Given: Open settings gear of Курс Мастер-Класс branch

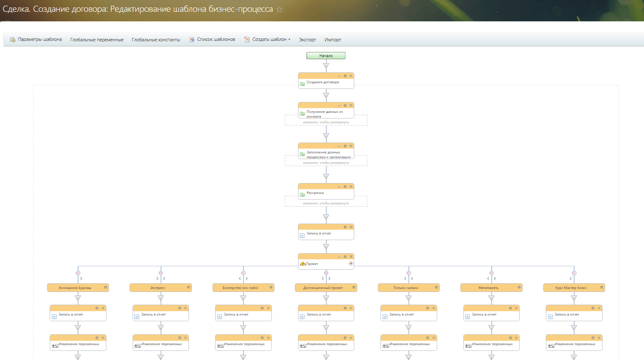Looking at the screenshot, I should 602,287.
